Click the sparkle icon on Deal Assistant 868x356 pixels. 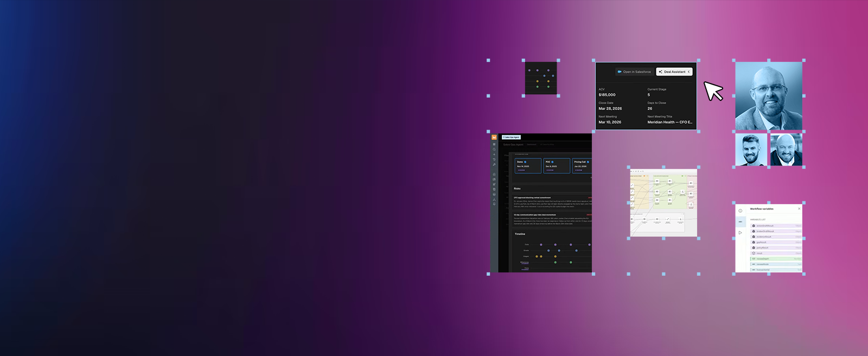pos(660,72)
